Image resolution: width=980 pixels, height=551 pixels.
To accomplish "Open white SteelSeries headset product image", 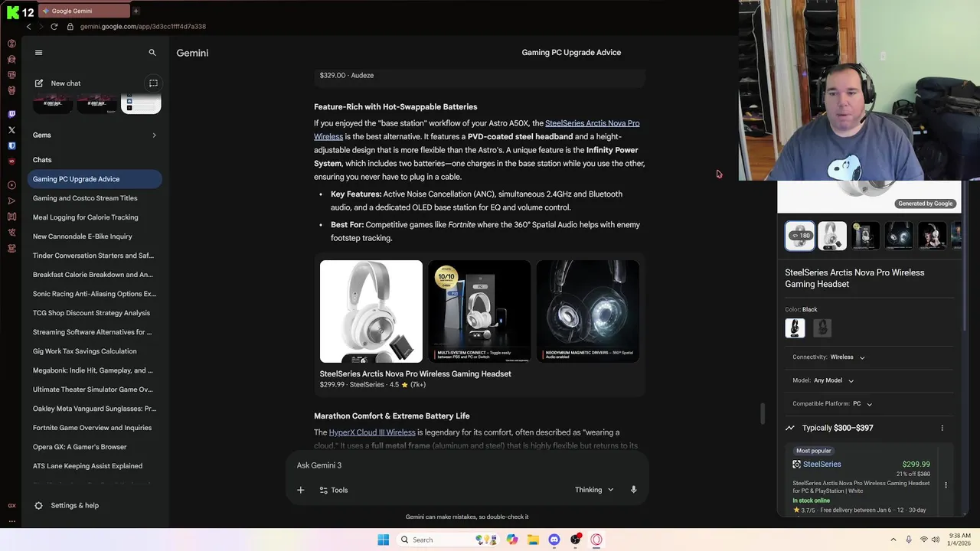I will (x=371, y=311).
